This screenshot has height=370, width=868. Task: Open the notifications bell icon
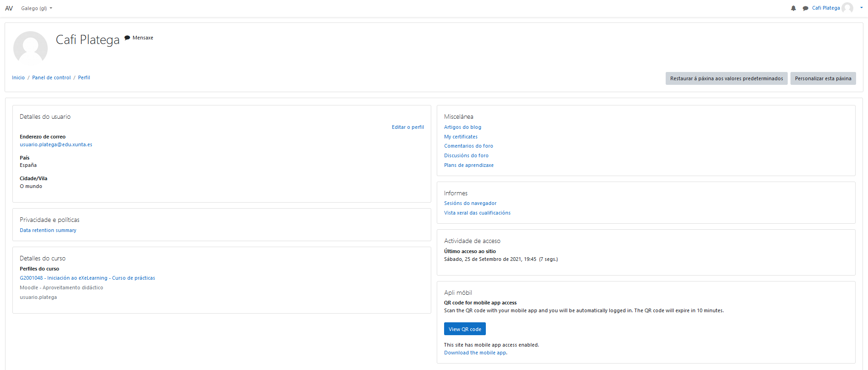tap(793, 8)
